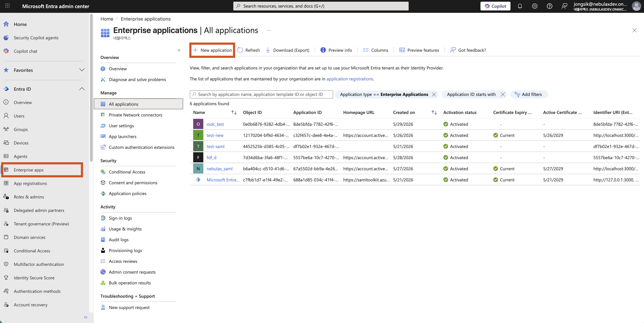Screen dimensions: 644x323
Task: Follow the application registrations link
Action: (349, 79)
